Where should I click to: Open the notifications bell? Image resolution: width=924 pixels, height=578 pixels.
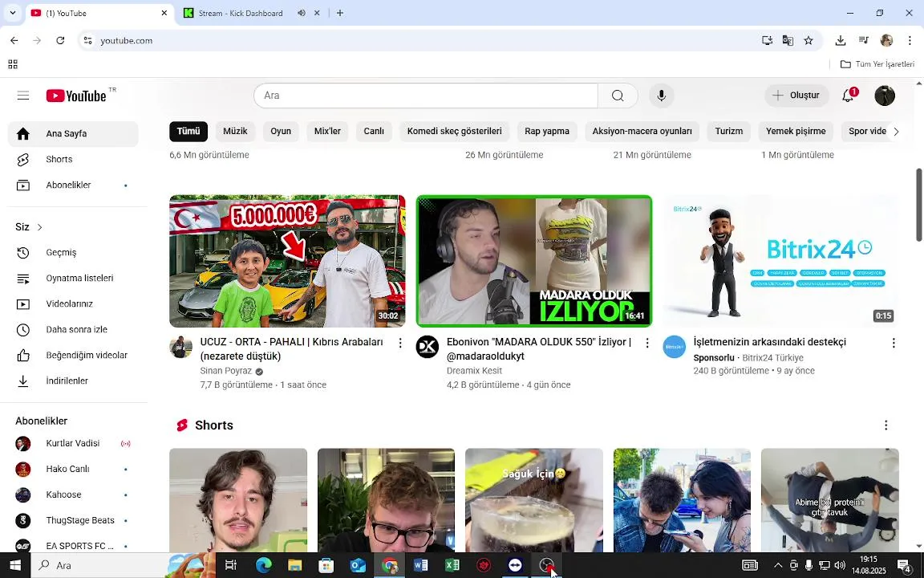pos(848,96)
